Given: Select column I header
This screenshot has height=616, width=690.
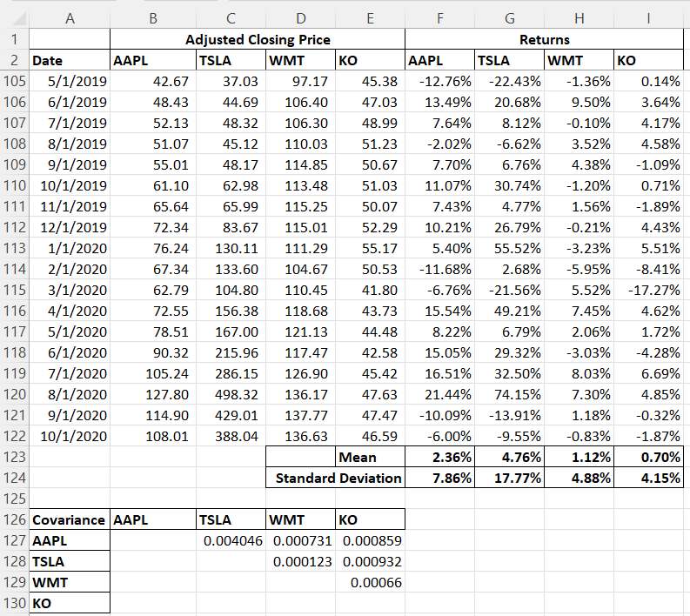Looking at the screenshot, I should click(648, 18).
